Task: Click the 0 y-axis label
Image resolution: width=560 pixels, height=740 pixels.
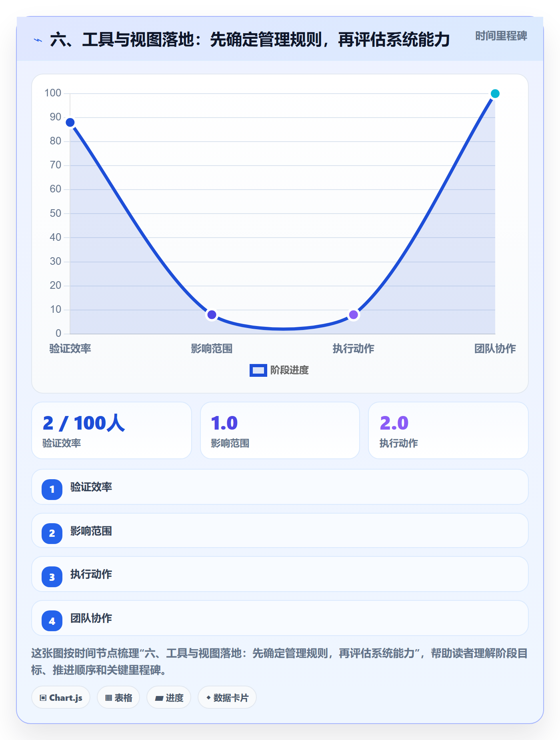Action: coord(58,333)
